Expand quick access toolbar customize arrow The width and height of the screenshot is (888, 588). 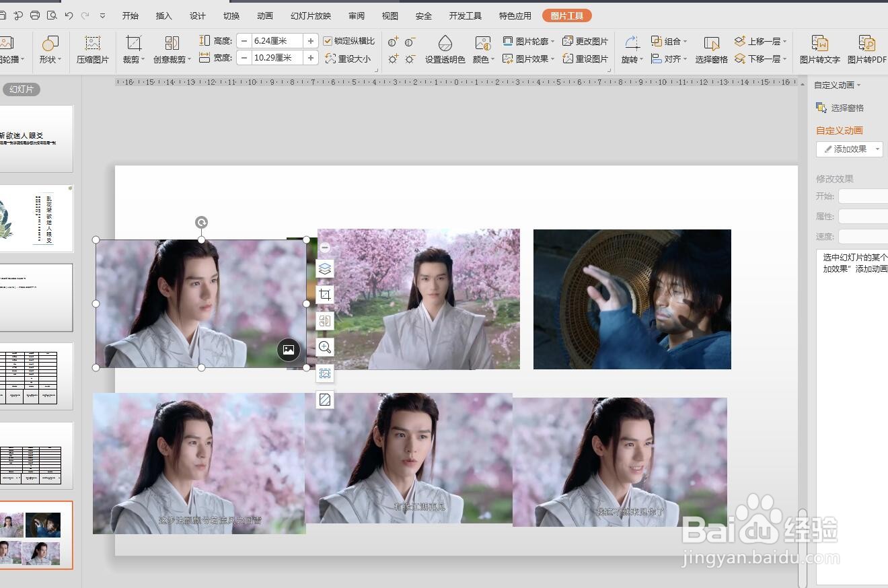coord(102,15)
